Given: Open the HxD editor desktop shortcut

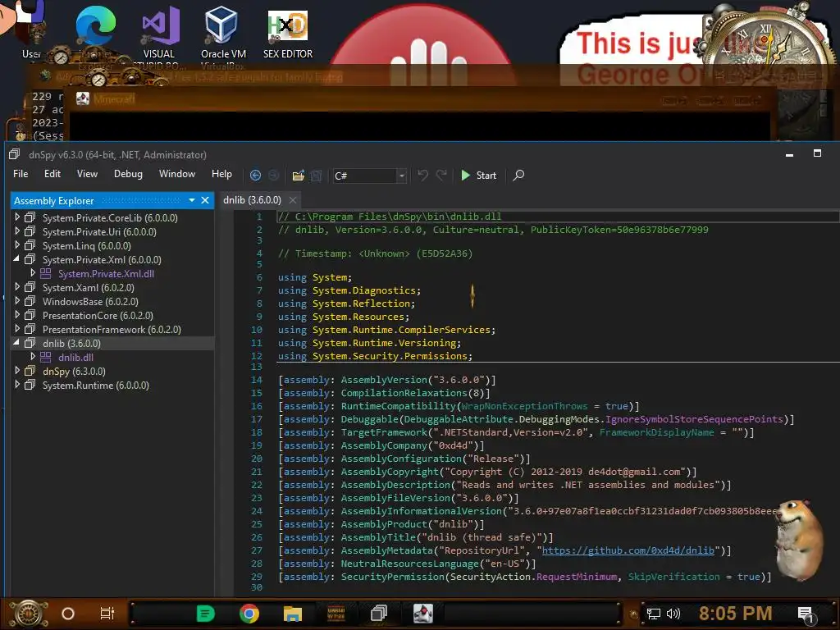Looking at the screenshot, I should (x=288, y=33).
